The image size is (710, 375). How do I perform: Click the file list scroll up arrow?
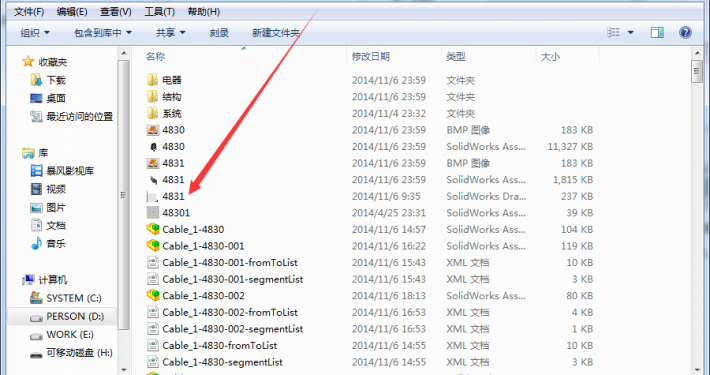(x=696, y=53)
